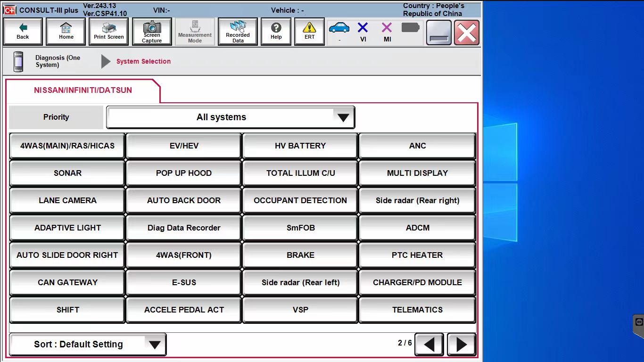This screenshot has width=644, height=362.
Task: Select the BRAKE system
Action: tap(300, 255)
